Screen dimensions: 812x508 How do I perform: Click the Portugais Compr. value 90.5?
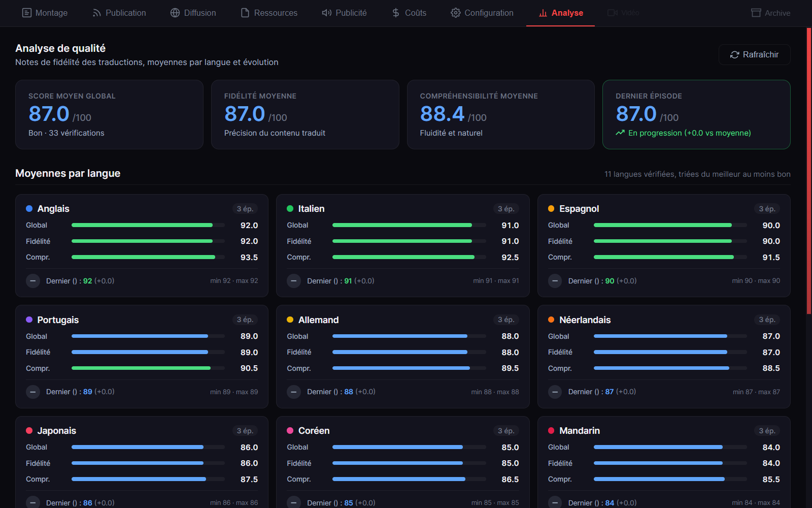pos(249,368)
